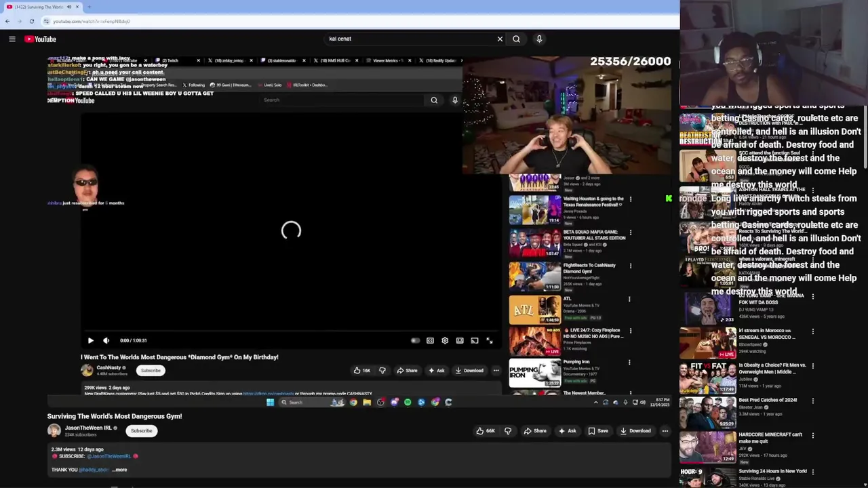
Task: Open the inner player settings gear
Action: pyautogui.click(x=445, y=341)
